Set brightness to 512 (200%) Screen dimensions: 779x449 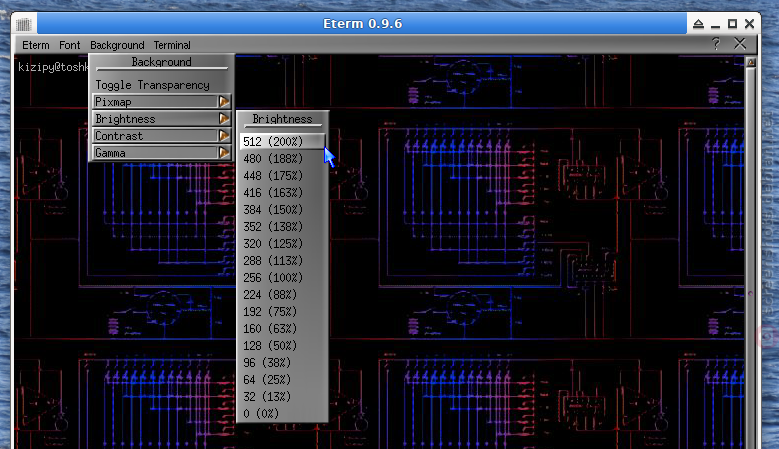tap(282, 142)
